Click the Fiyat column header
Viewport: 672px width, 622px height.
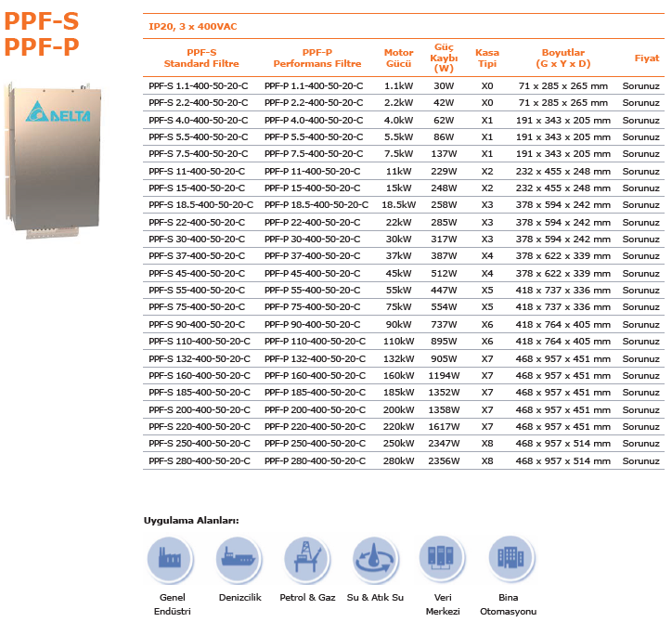[647, 58]
